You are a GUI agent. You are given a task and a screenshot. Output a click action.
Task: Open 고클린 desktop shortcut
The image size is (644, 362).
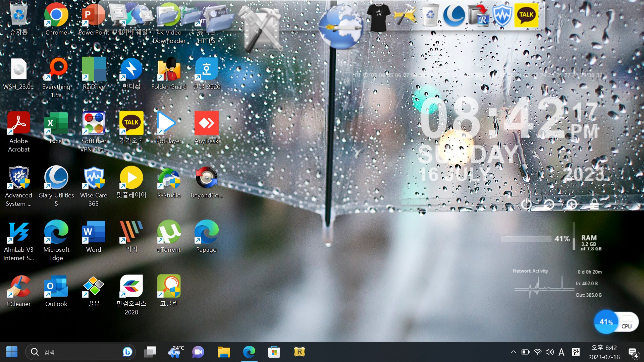(x=169, y=291)
